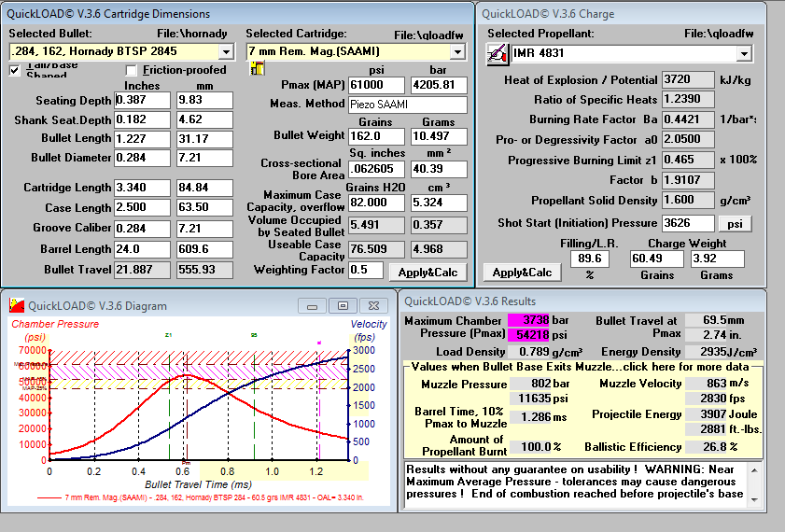Viewport: 785px width, 532px height.
Task: Click the Seating Depth mm field
Action: pos(204,100)
